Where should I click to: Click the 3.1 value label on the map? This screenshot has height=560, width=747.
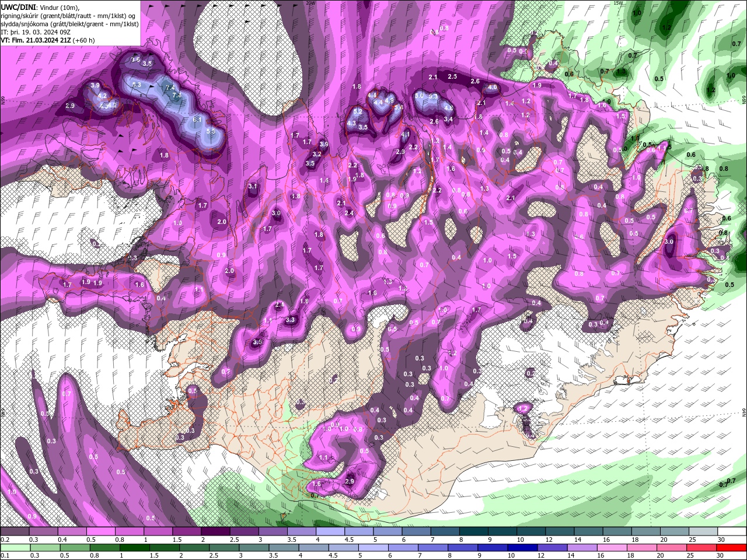253,187
